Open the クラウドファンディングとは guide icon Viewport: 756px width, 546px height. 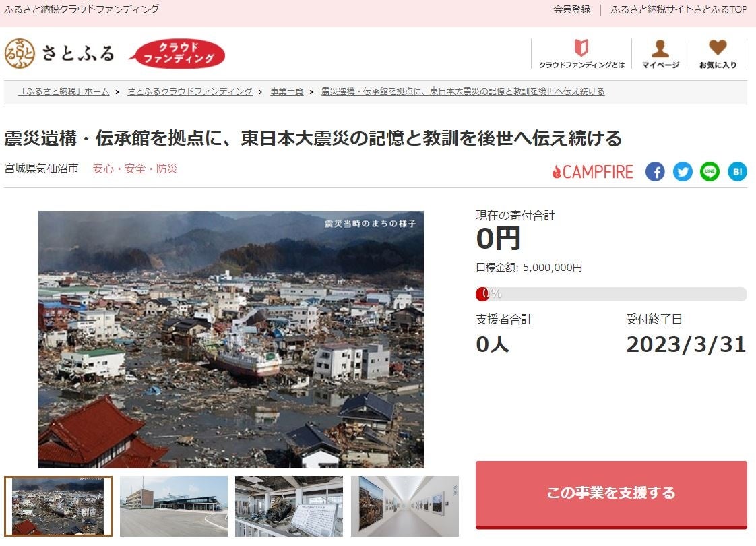(581, 48)
